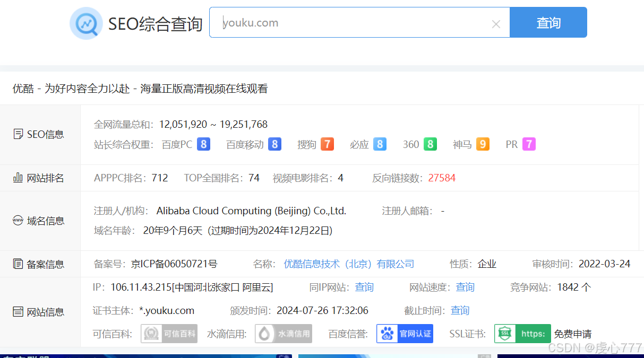Click the 360 weight badge 8

click(x=430, y=144)
